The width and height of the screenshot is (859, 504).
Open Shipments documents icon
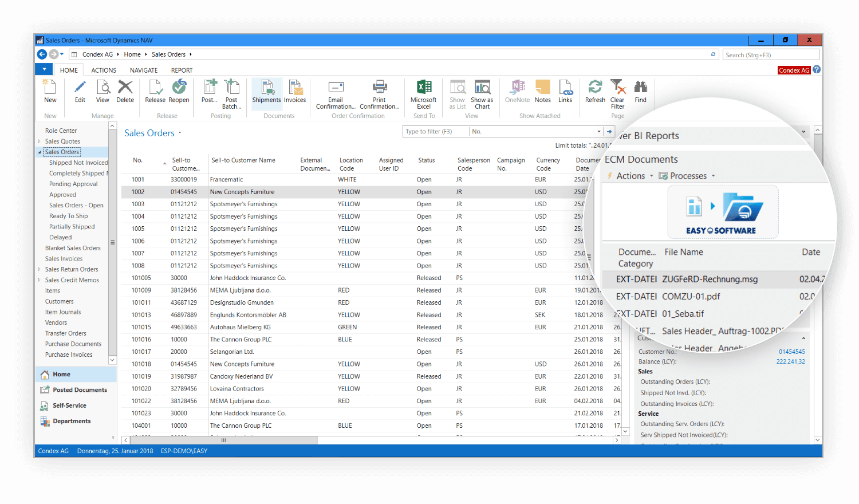267,87
